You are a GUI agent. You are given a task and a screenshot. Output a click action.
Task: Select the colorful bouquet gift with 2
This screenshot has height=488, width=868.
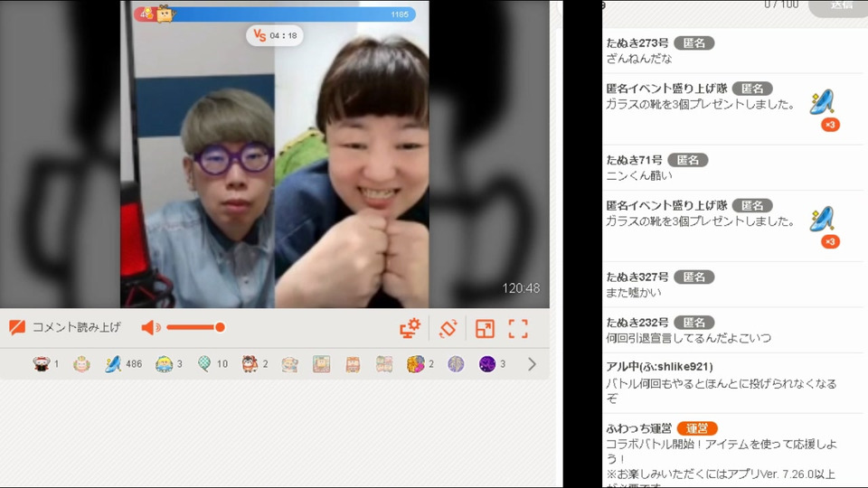tap(416, 363)
